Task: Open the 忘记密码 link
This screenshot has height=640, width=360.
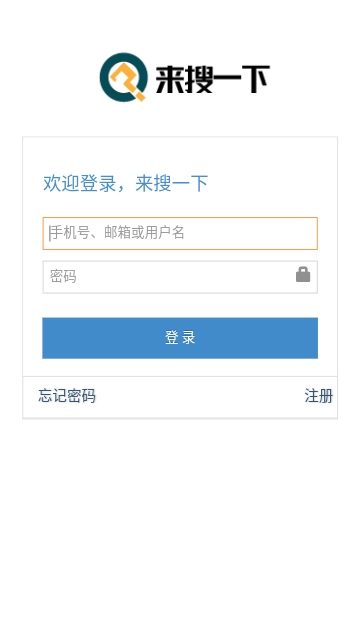Action: pyautogui.click(x=67, y=396)
